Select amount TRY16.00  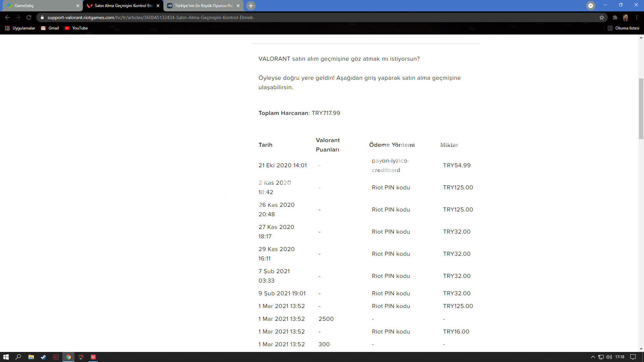click(x=456, y=331)
